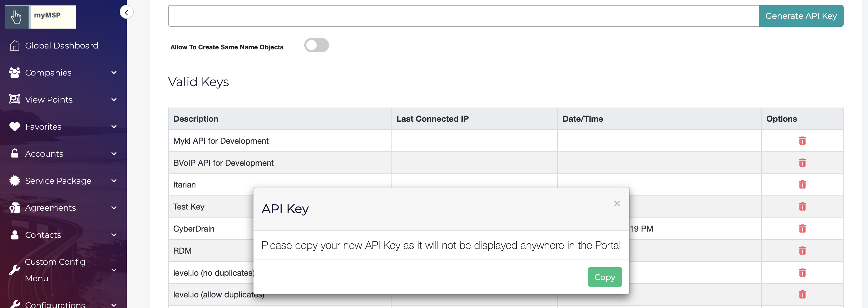Close the API Key dialog
Viewport: 868px width, 308px height.
coord(617,203)
